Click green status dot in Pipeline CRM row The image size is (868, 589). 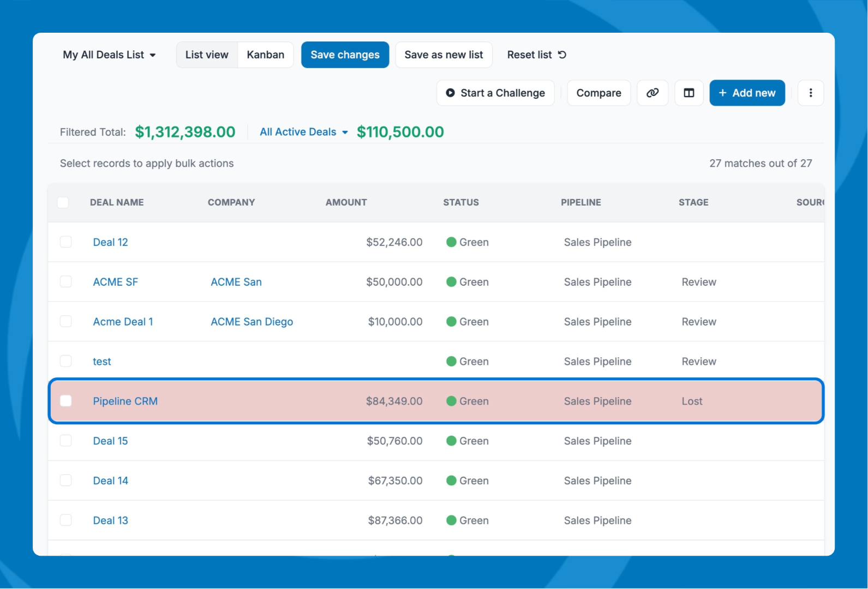click(x=451, y=401)
